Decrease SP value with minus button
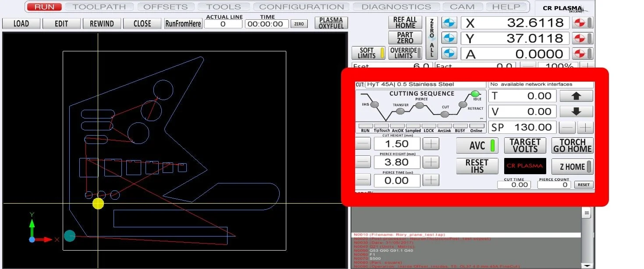 click(x=568, y=128)
